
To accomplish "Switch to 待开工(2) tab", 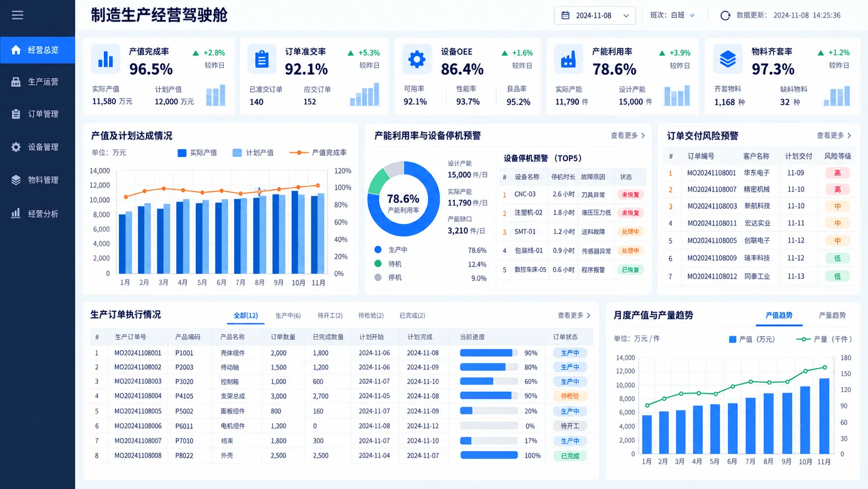I will click(330, 315).
